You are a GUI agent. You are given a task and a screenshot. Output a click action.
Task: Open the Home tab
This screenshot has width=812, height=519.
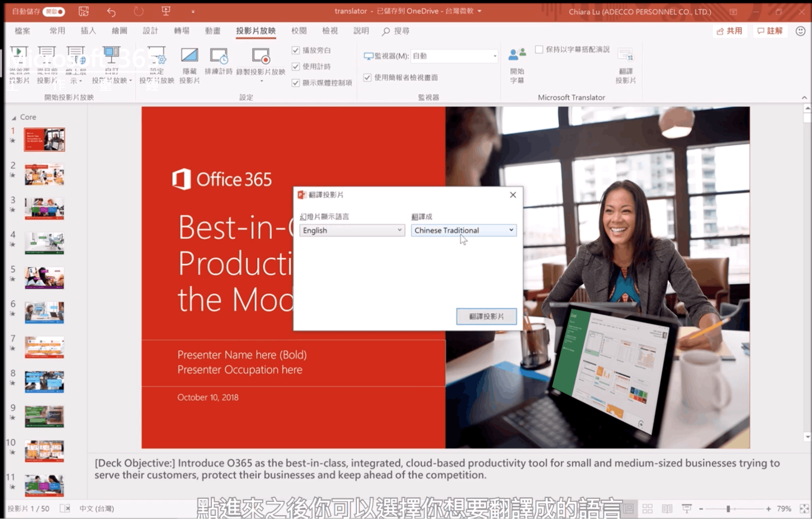(x=57, y=31)
